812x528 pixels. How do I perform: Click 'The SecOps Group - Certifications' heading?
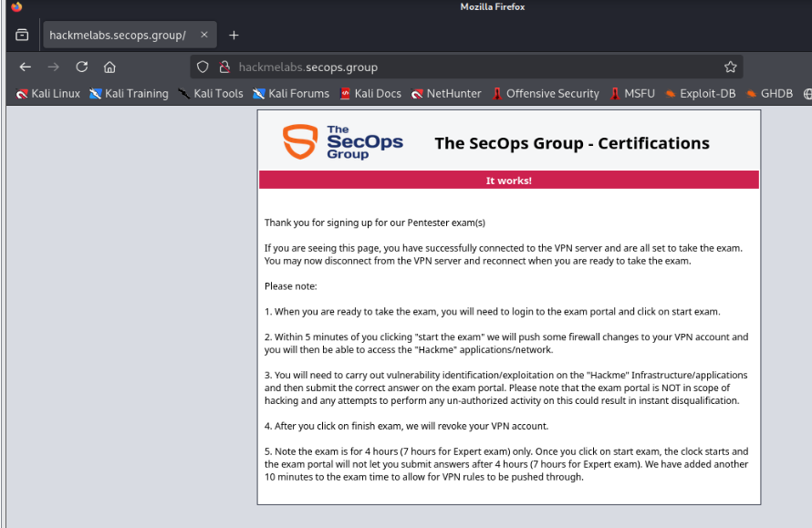click(572, 143)
